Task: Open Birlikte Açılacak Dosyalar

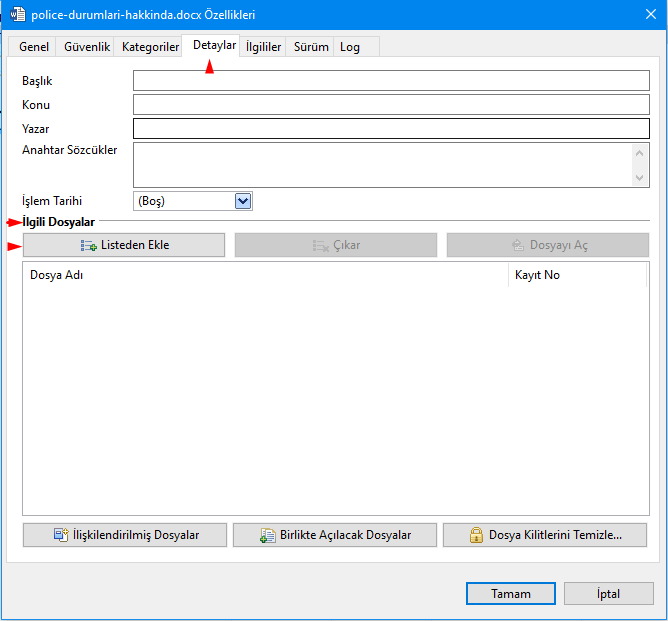Action: [335, 535]
